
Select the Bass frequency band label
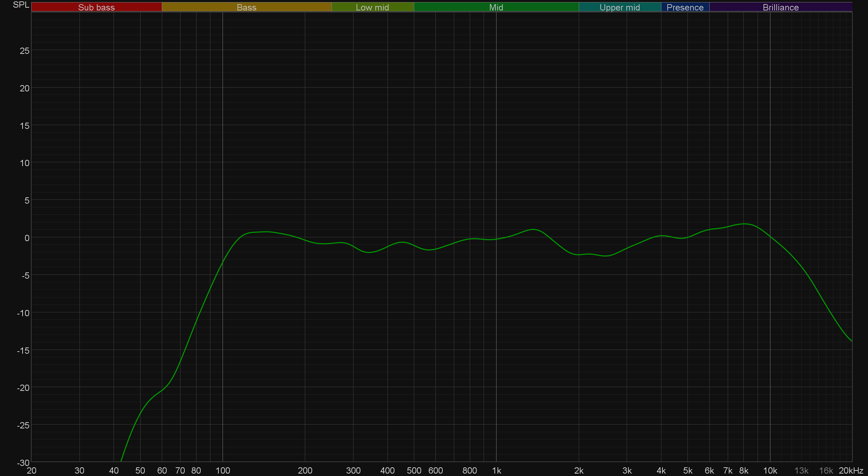(247, 7)
